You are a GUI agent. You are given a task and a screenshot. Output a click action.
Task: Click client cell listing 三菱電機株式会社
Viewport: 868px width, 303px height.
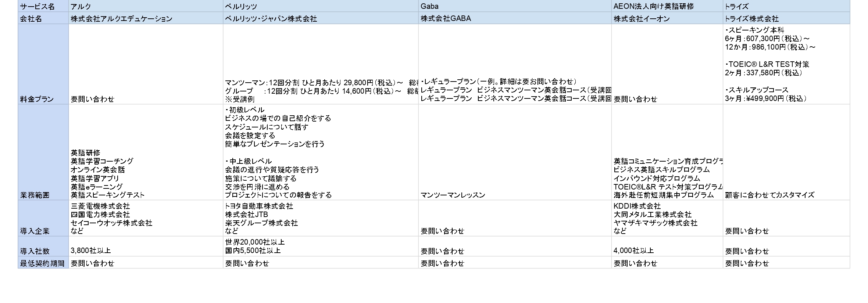coord(146,219)
